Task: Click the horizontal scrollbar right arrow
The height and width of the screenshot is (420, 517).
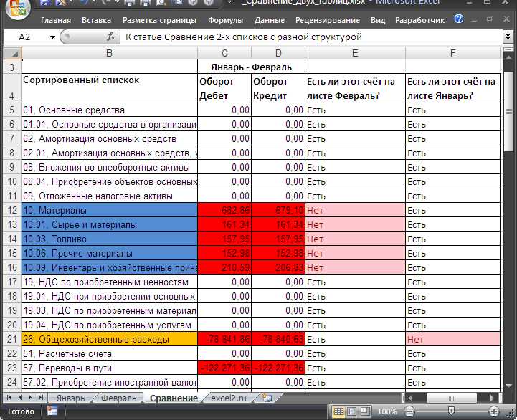Action: [492, 398]
